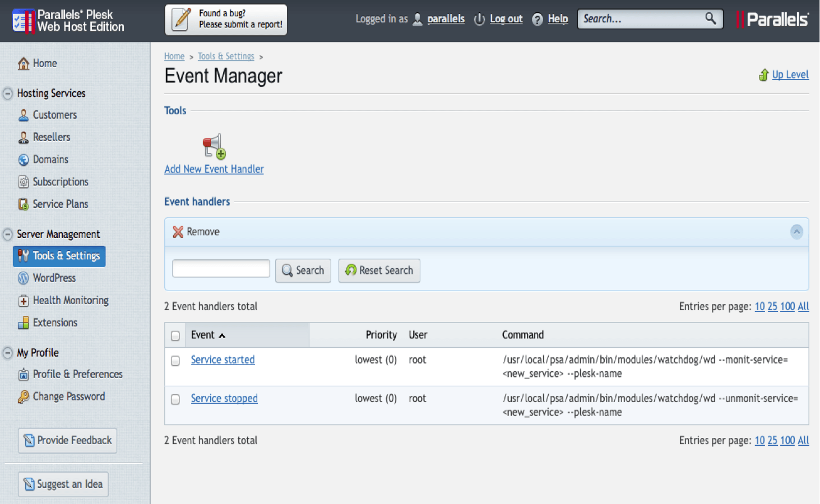Viewport: 820px width, 504px height.
Task: Click the WordPress logo icon
Action: [x=24, y=278]
